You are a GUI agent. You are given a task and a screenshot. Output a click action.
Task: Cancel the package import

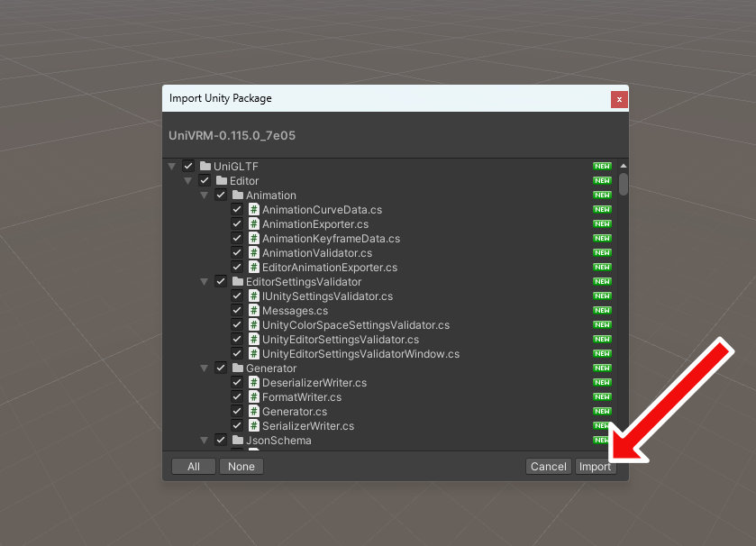(x=548, y=467)
